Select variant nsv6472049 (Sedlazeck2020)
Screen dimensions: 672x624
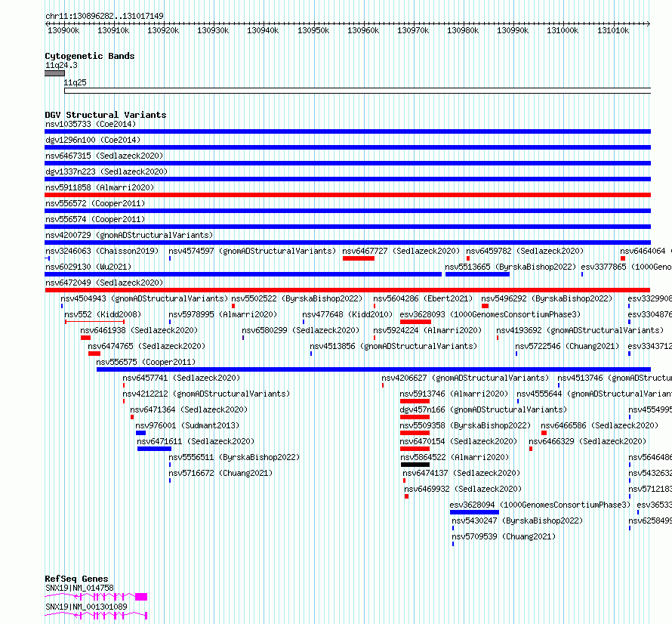pyautogui.click(x=347, y=290)
